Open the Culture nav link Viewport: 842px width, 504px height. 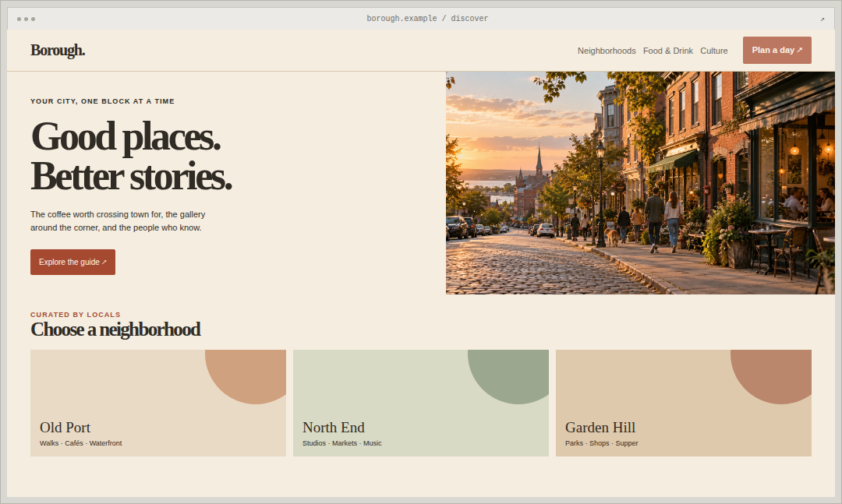click(713, 51)
